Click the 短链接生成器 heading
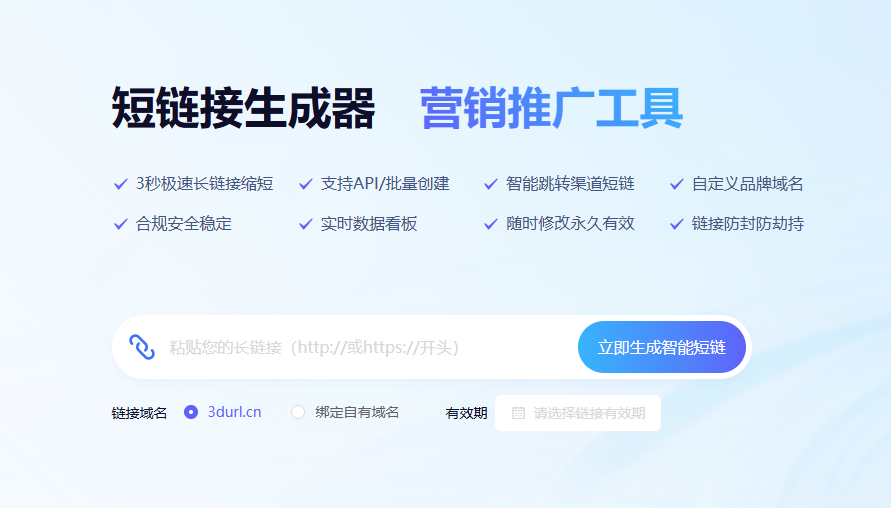 coord(243,108)
